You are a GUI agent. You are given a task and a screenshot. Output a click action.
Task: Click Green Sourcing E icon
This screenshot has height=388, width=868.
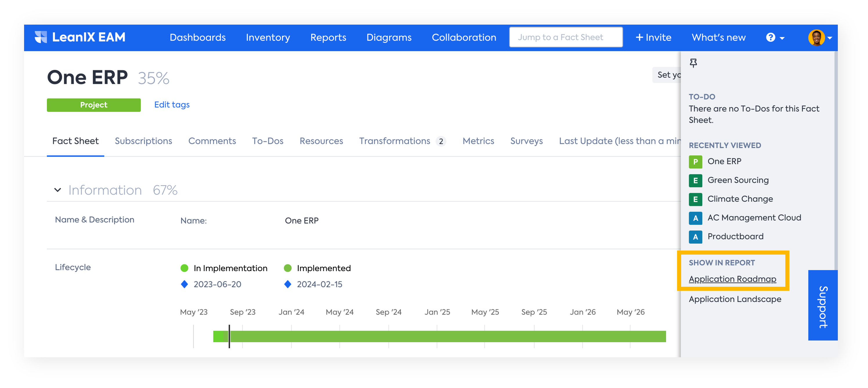click(695, 181)
